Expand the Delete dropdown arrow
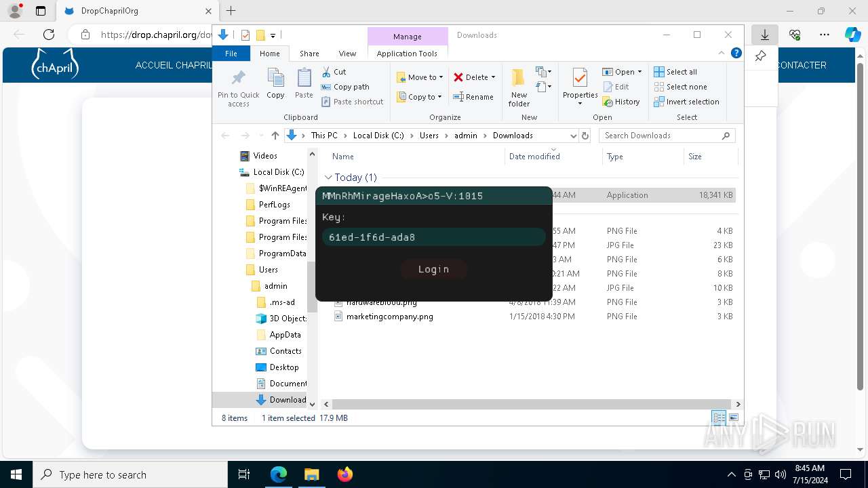Image resolution: width=868 pixels, height=488 pixels. pyautogui.click(x=493, y=77)
